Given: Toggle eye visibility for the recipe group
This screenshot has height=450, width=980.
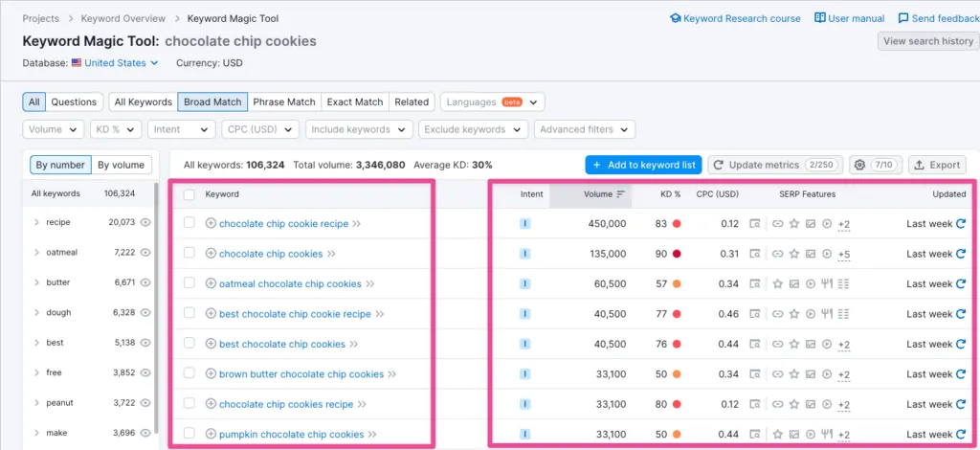Looking at the screenshot, I should click(x=145, y=222).
